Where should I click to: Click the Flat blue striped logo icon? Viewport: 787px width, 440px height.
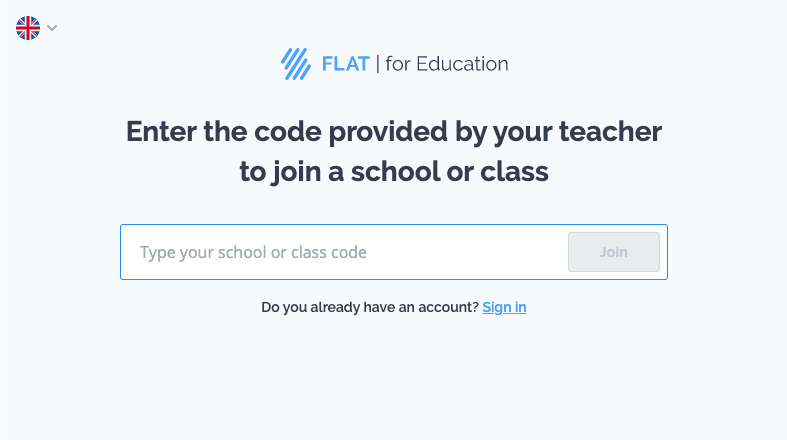(296, 64)
